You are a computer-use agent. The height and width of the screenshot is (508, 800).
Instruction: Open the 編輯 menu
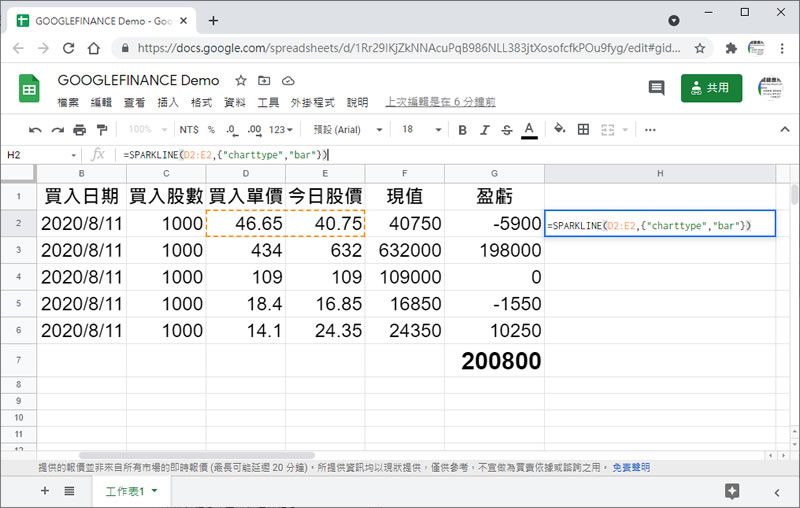pyautogui.click(x=101, y=103)
